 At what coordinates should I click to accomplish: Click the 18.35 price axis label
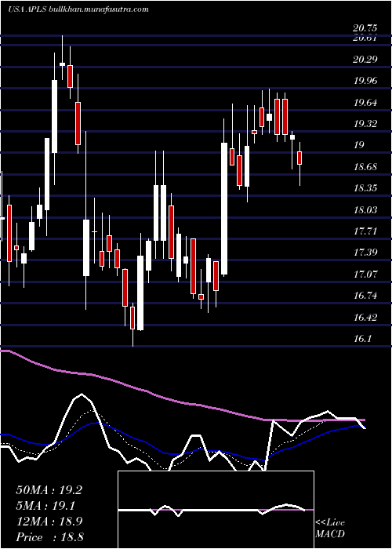tap(365, 188)
